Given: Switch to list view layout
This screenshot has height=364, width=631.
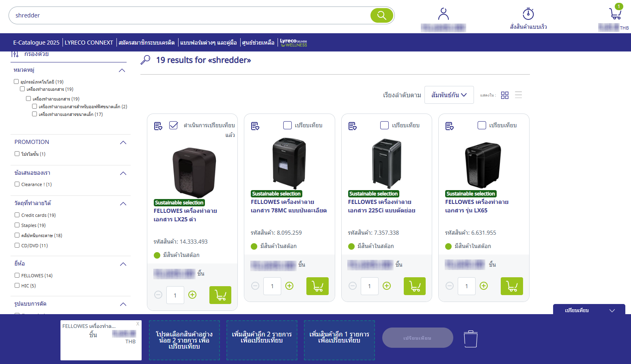Looking at the screenshot, I should (x=518, y=95).
